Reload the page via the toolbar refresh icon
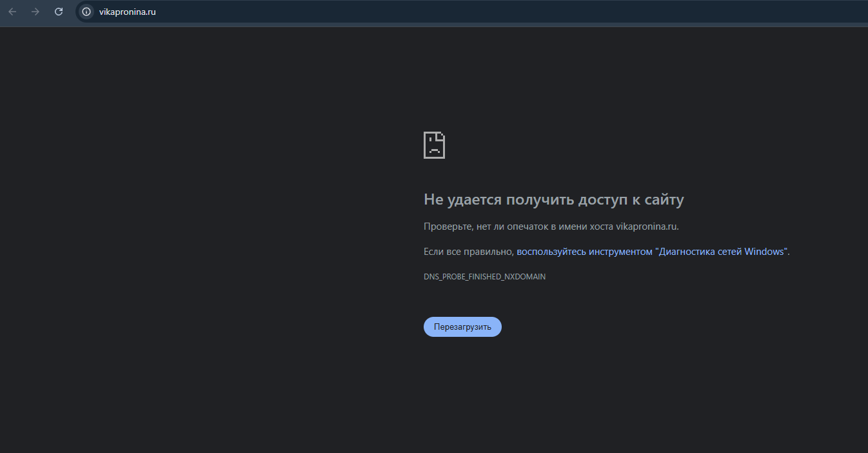The image size is (868, 453). tap(59, 12)
